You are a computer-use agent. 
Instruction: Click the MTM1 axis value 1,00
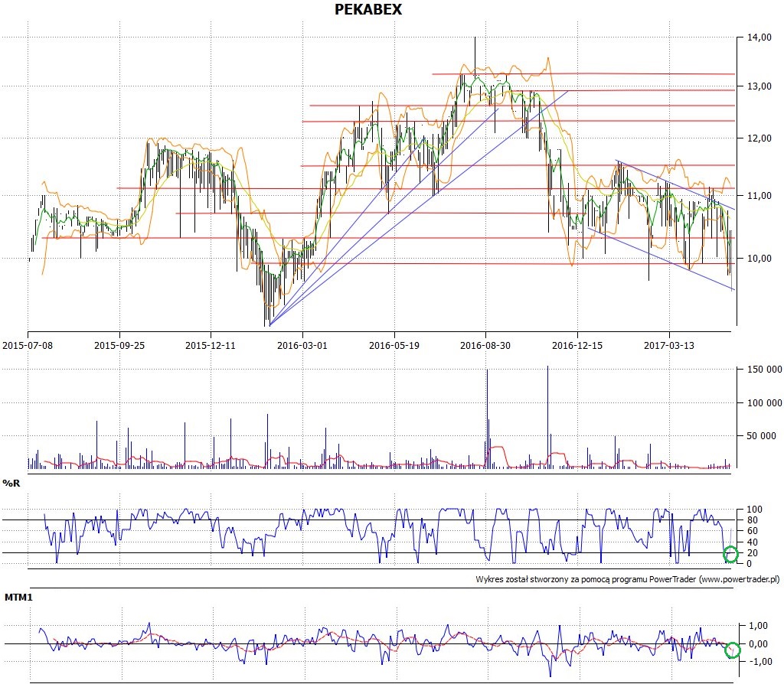pos(759,626)
